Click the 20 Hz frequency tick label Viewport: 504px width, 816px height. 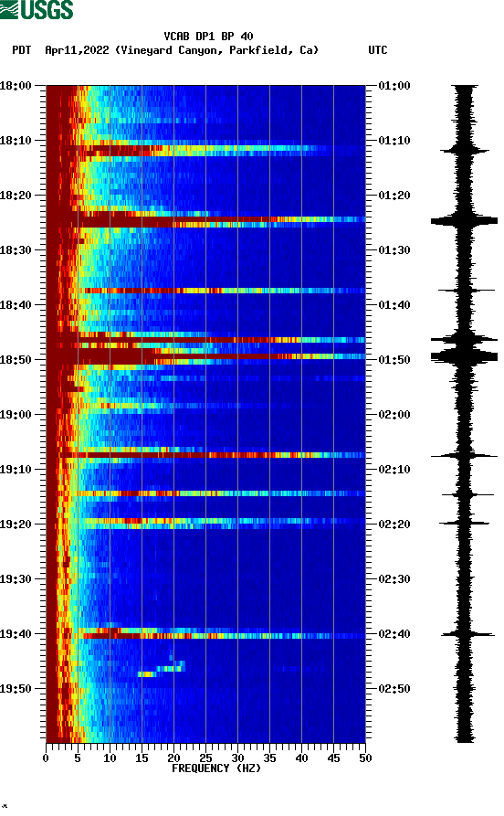click(173, 758)
